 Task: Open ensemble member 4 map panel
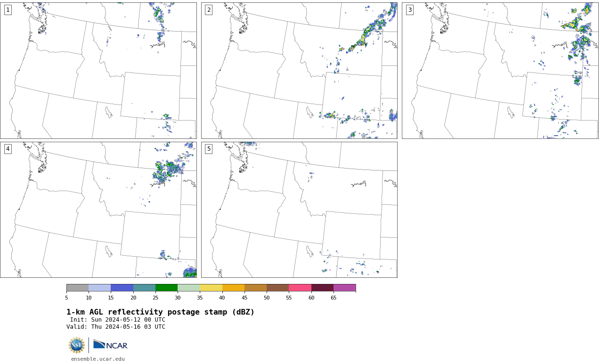(98, 210)
